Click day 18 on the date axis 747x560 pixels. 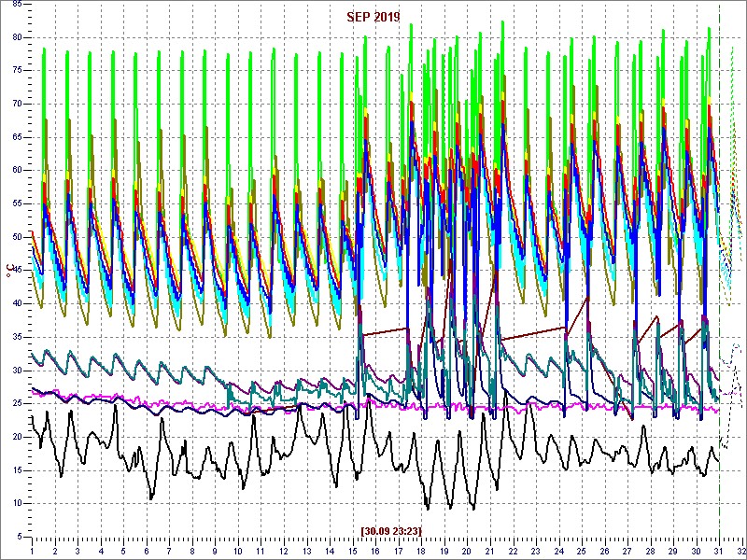click(421, 552)
